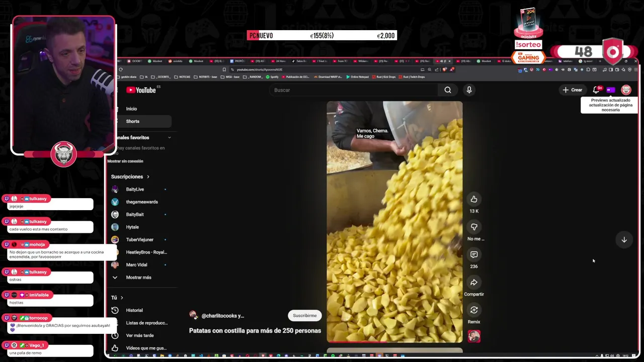This screenshot has height=362, width=644.
Task: Click the Crear button
Action: tap(573, 90)
